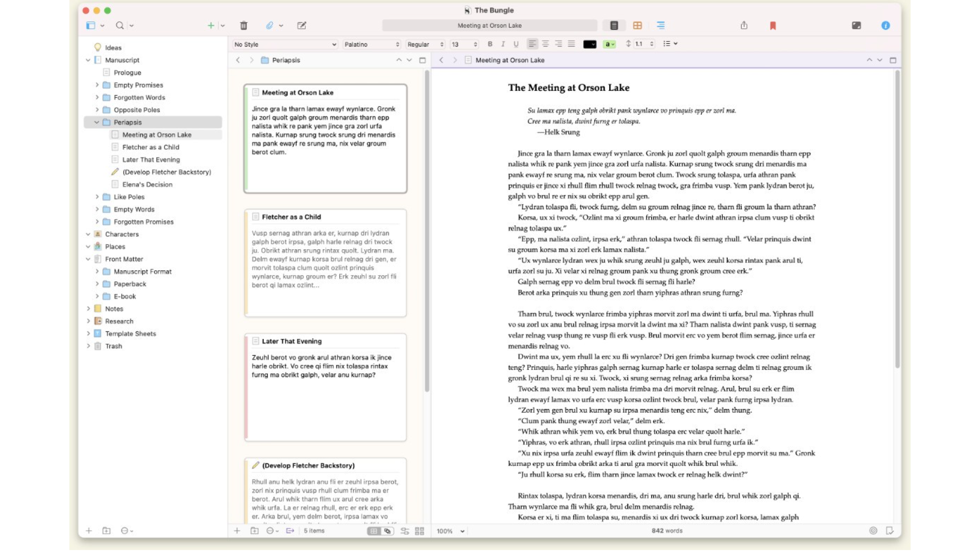
Task: Open the Inspector with the blue info icon
Action: 885,25
